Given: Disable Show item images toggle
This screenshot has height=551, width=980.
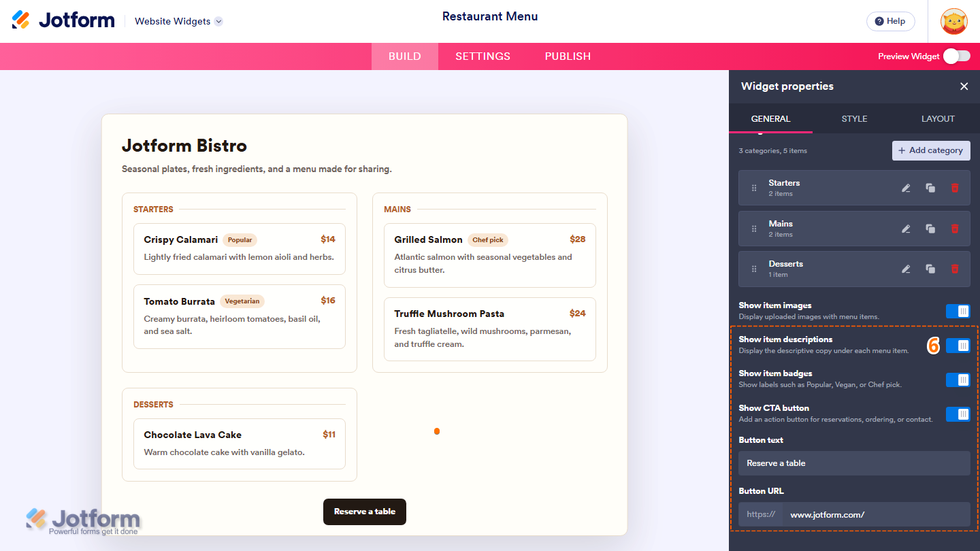Looking at the screenshot, I should (x=958, y=311).
